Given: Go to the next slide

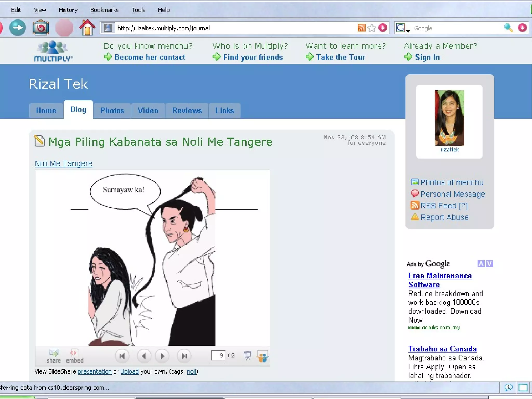Looking at the screenshot, I should (162, 356).
